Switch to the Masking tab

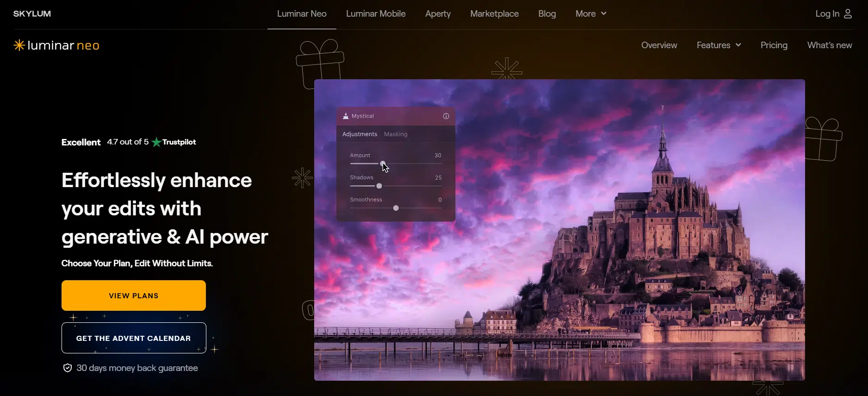(396, 134)
